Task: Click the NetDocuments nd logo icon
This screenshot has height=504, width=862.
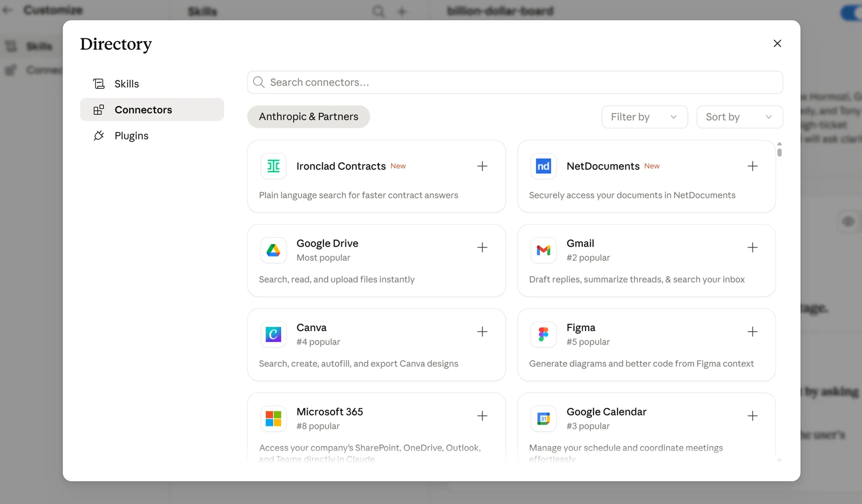Action: click(544, 166)
